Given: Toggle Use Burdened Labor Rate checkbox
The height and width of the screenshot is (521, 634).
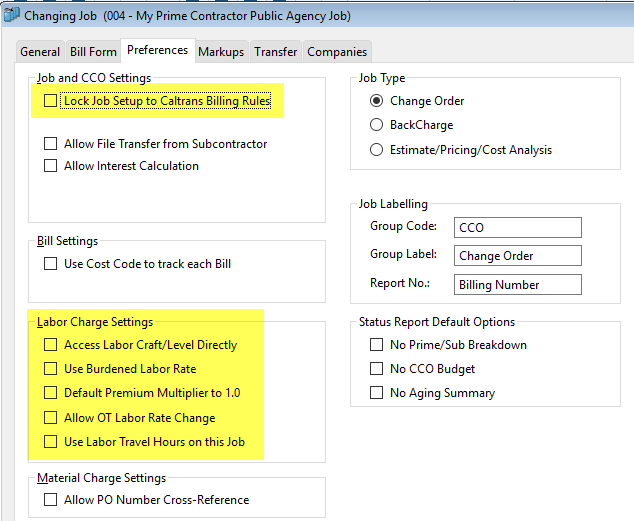Looking at the screenshot, I should click(x=51, y=369).
